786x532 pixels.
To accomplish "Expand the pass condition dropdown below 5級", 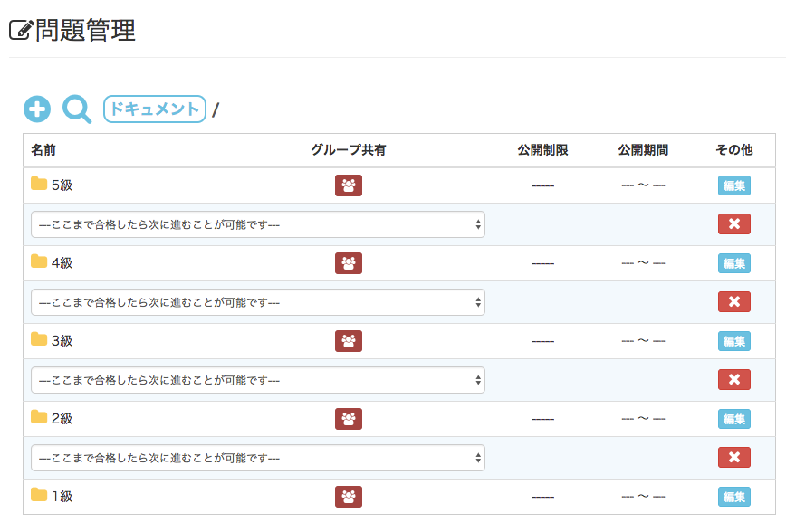I will pyautogui.click(x=258, y=224).
